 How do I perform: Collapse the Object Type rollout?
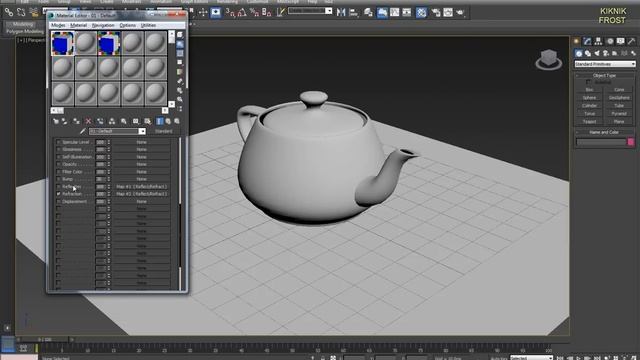click(x=604, y=76)
